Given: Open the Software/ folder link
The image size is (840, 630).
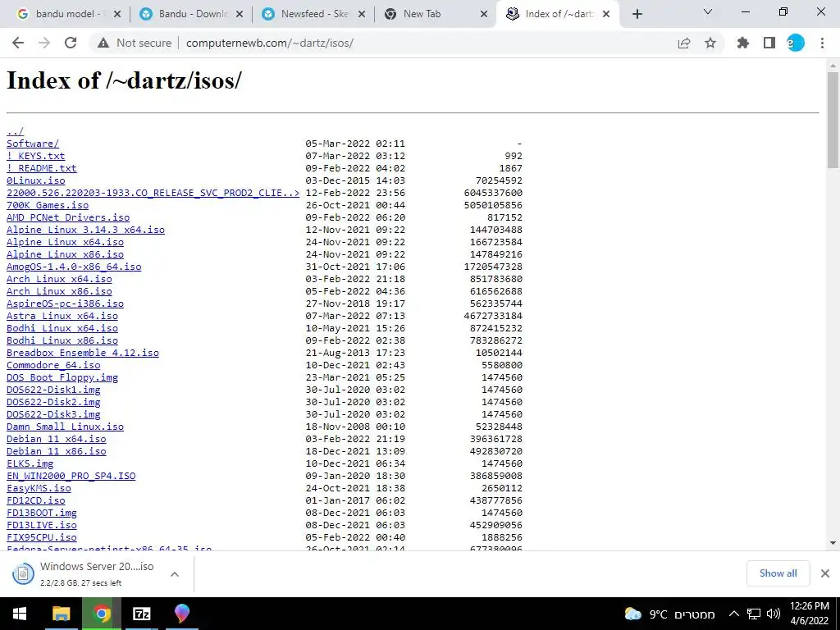Looking at the screenshot, I should (x=33, y=144).
